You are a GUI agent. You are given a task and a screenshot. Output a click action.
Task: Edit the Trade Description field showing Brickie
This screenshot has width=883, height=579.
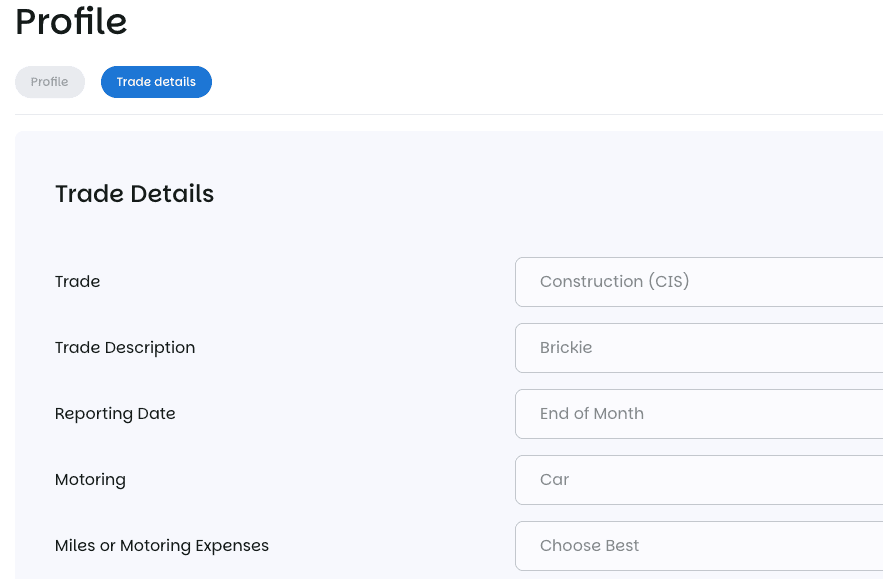click(x=699, y=348)
